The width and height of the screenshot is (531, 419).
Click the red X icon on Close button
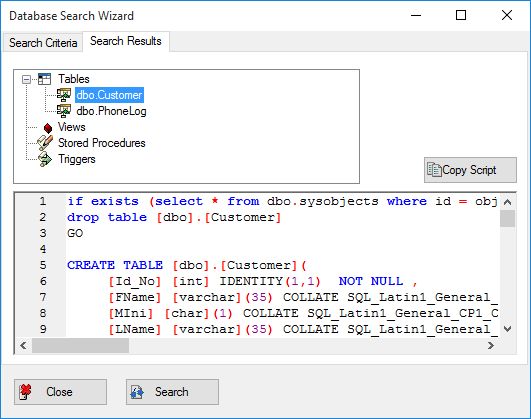[25, 392]
